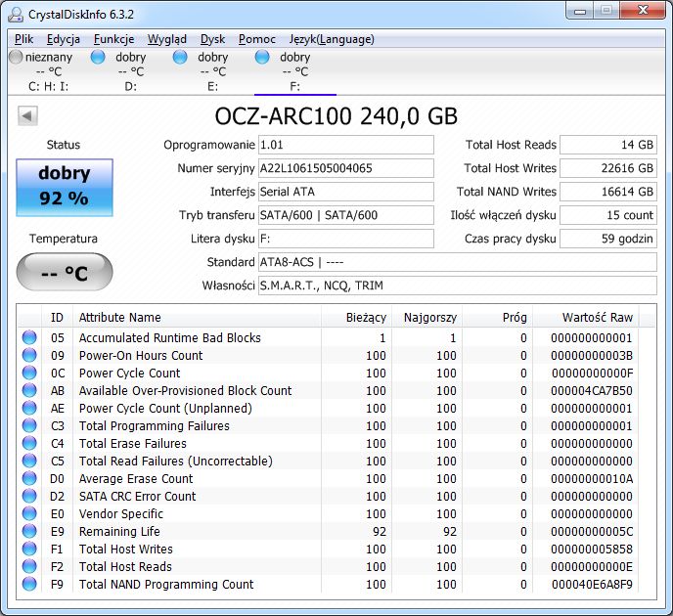
Task: Click the Status label above health box
Action: (64, 145)
